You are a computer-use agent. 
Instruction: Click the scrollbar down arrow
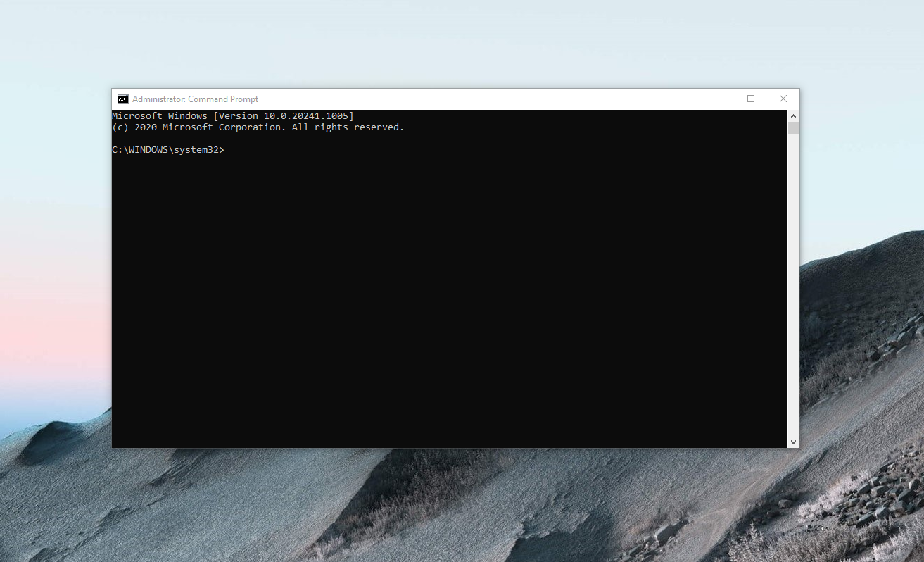(x=793, y=442)
